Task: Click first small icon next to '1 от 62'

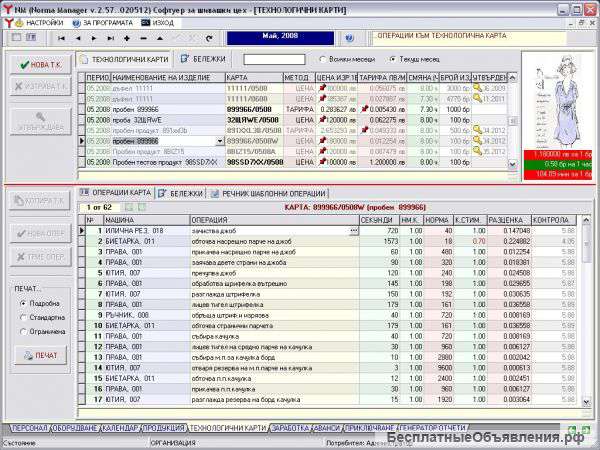Action: click(x=129, y=207)
